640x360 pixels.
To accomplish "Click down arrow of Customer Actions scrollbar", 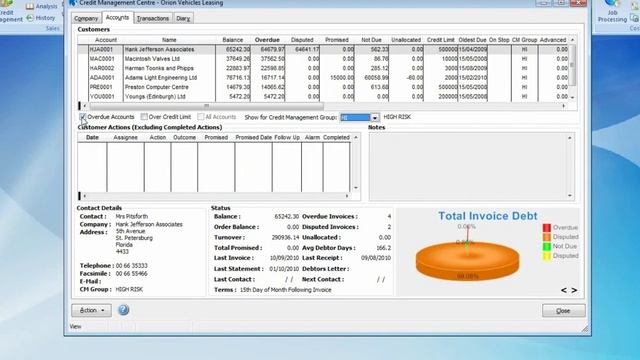I will [356, 188].
